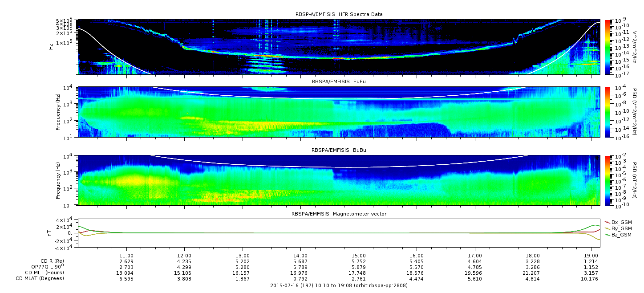Click the By_GSM legend entry
644x293 pixels.
pyautogui.click(x=621, y=228)
